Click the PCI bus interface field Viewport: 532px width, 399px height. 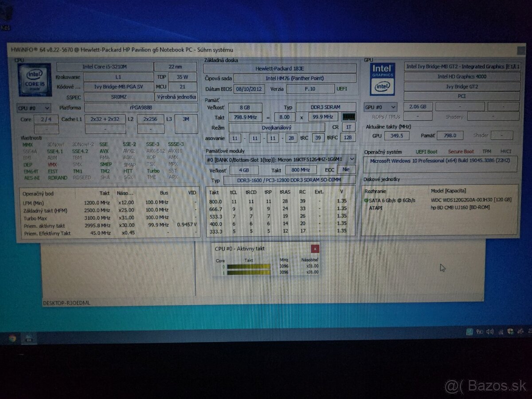462,96
